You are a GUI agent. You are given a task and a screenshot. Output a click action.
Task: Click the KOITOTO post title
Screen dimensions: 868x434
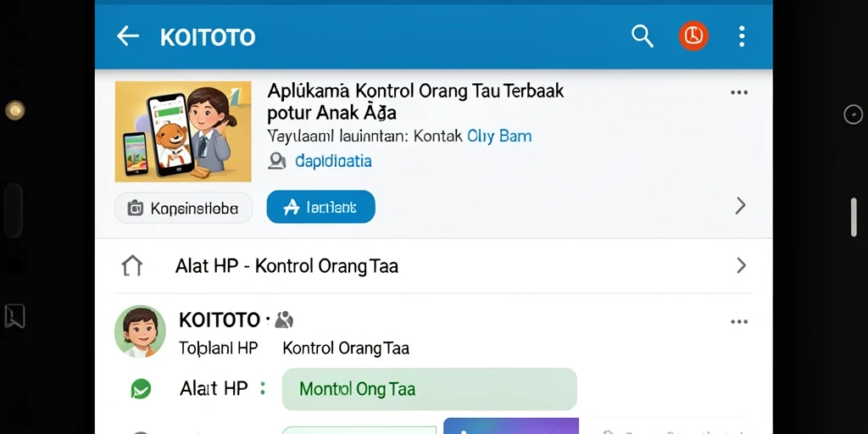click(x=220, y=320)
